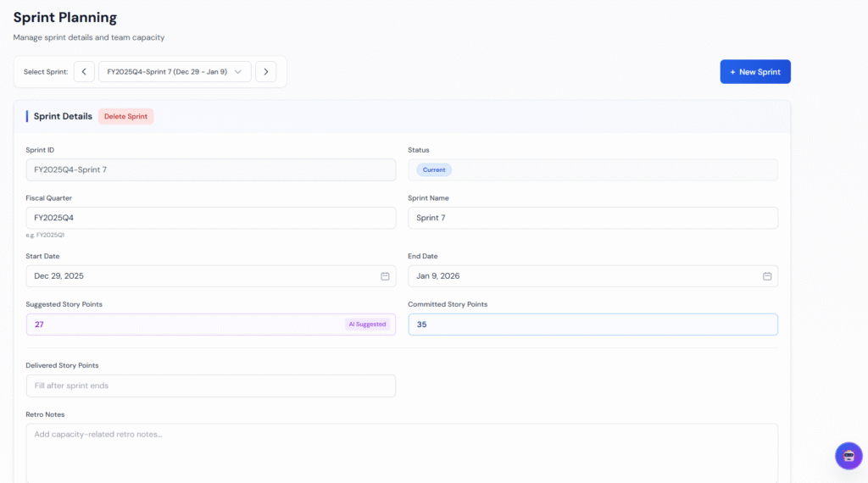Click Delete Sprint button
Screen dimensions: 868x483
pos(125,116)
